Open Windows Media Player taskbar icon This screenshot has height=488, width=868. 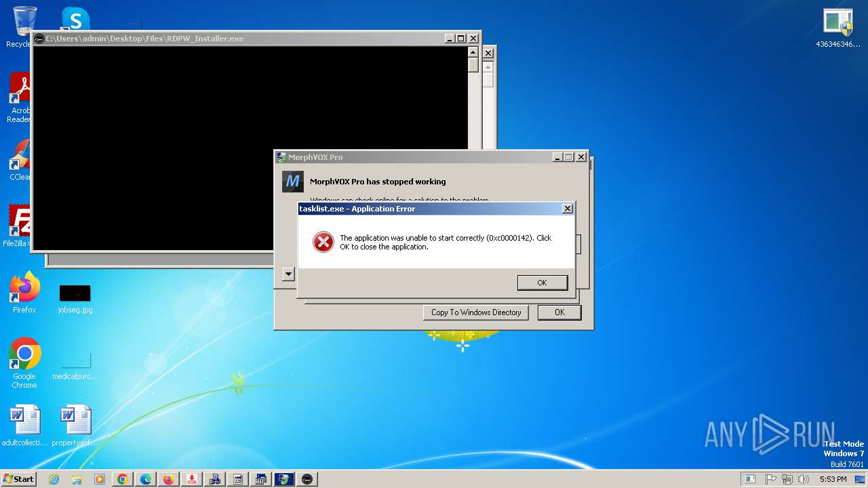pyautogui.click(x=100, y=479)
